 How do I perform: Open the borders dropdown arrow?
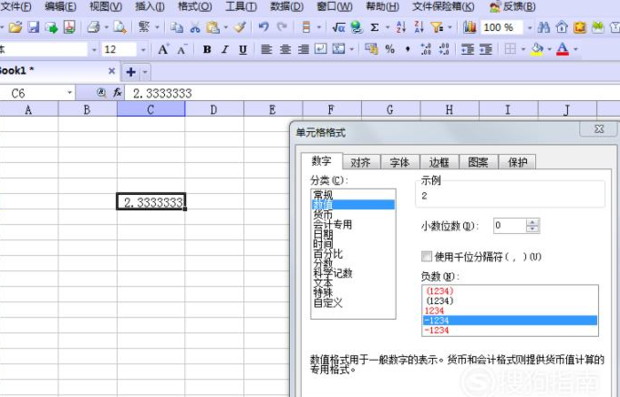pos(523,49)
